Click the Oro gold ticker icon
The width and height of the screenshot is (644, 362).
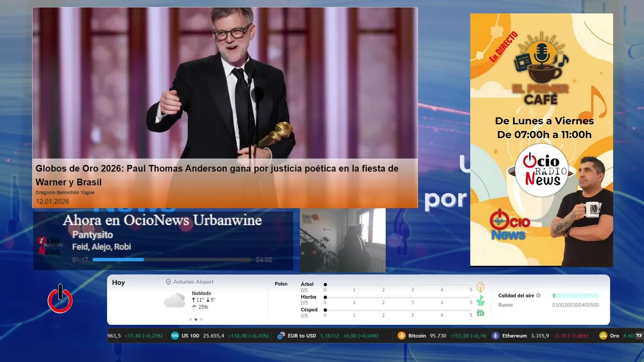603,336
